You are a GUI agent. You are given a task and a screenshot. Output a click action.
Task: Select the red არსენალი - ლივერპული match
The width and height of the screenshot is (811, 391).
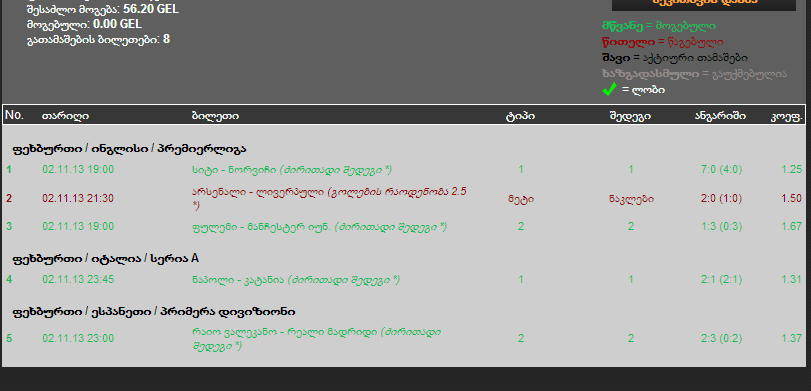404,199
